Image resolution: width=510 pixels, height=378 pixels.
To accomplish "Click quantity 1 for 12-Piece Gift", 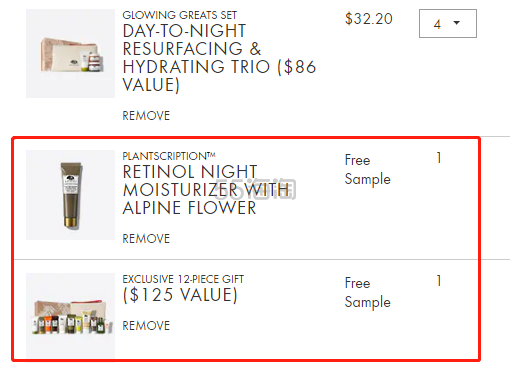I will point(439,281).
